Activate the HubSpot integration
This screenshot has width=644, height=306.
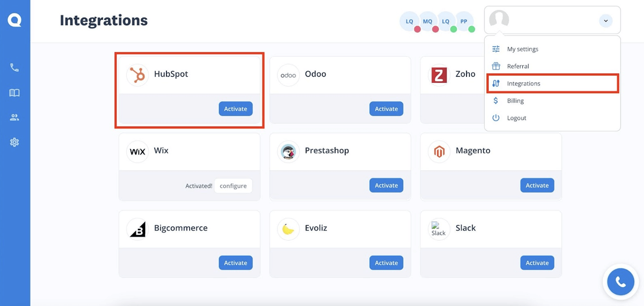click(x=235, y=109)
